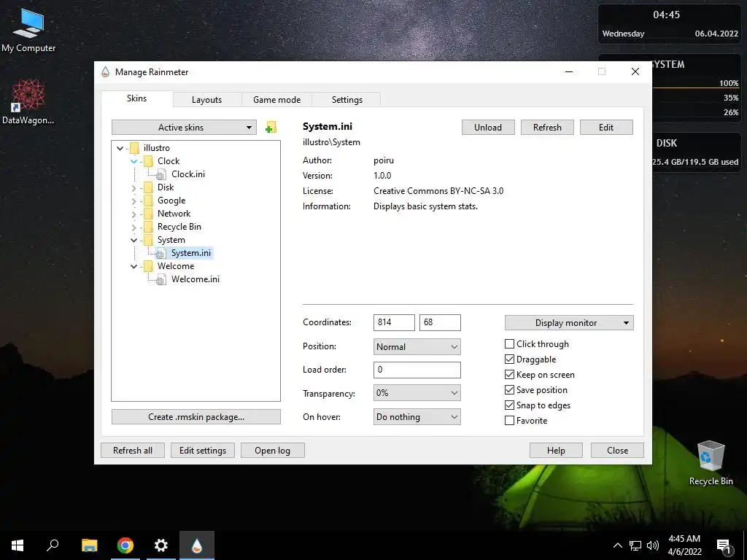Select System.ini in skin tree
This screenshot has height=560, width=747.
[190, 253]
